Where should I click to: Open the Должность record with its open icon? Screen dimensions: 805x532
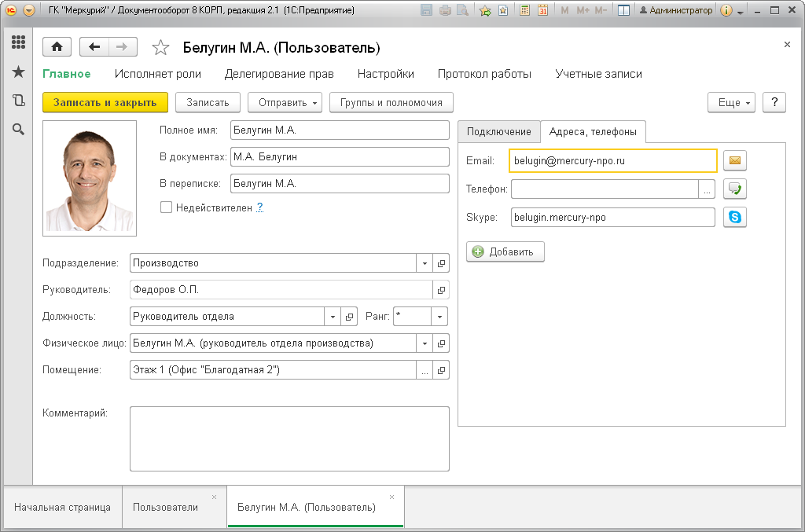(349, 317)
